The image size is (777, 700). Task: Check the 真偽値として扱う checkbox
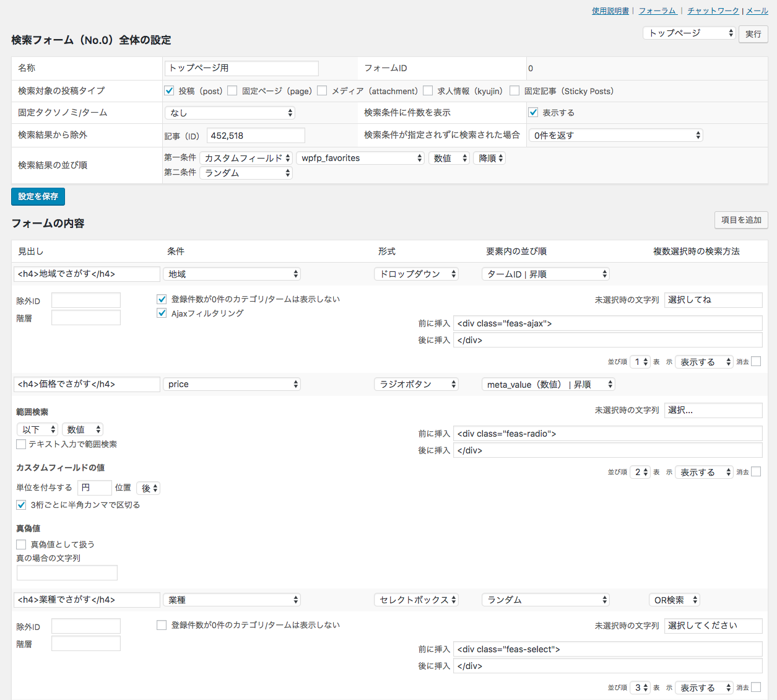click(x=21, y=545)
